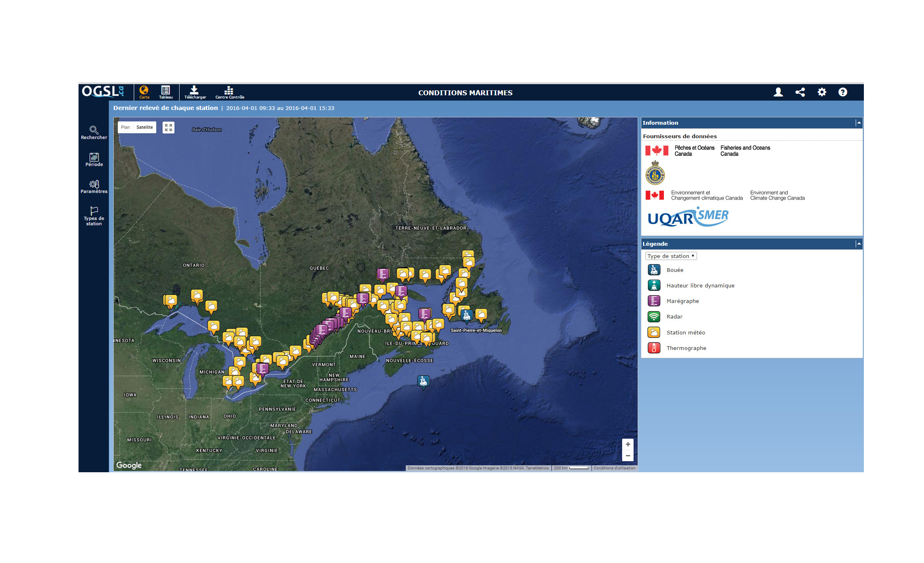Viewport: 924px width, 563px height.
Task: Open the Centre Contrôle view
Action: pos(229,92)
